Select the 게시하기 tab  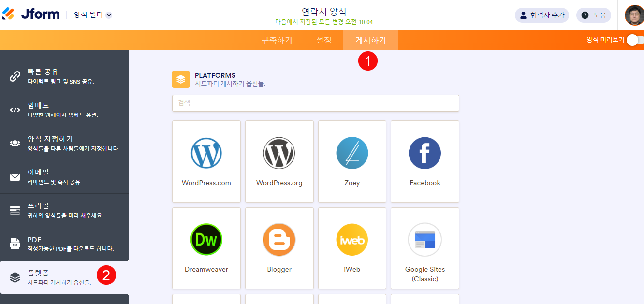[x=371, y=40]
